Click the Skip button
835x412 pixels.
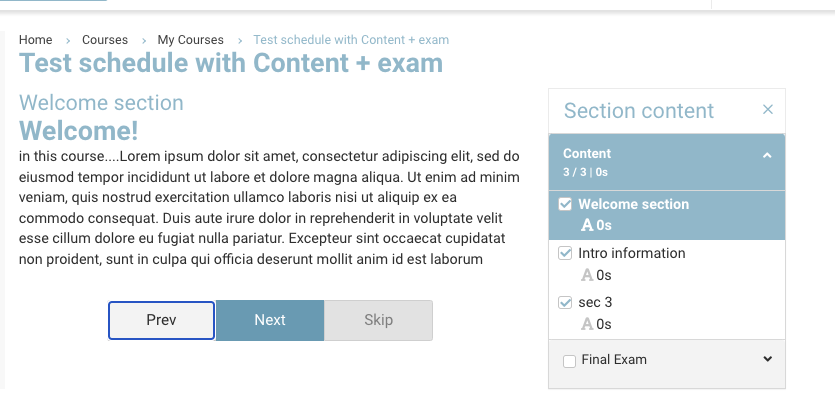coord(378,320)
